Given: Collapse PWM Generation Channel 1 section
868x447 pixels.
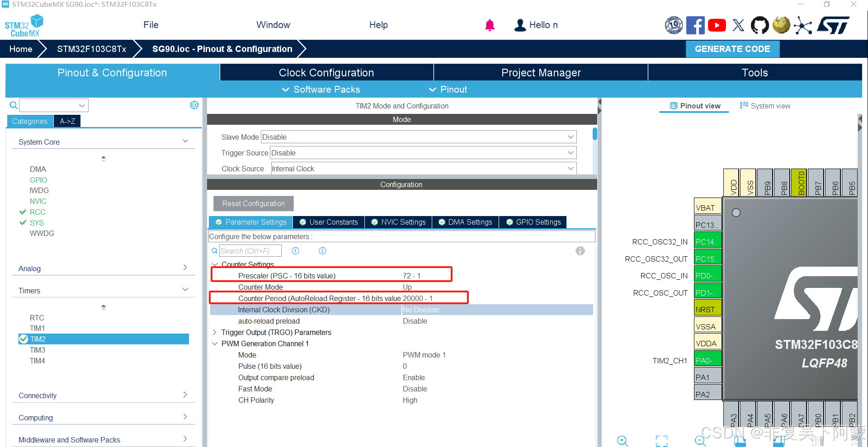Looking at the screenshot, I should [214, 343].
